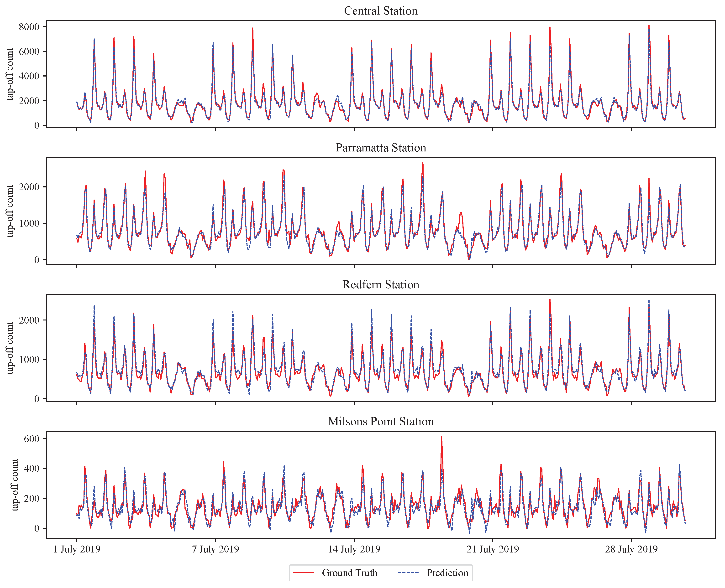
Task: Select the "400" tick on Milsons Point axis
Action: coord(32,469)
